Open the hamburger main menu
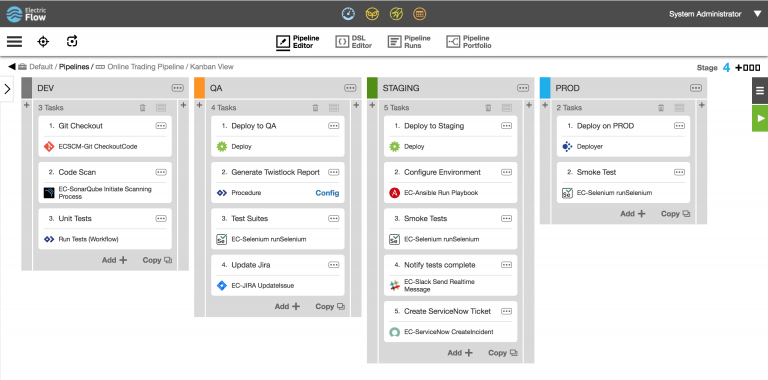Viewport: 768px width, 380px height. pos(14,42)
